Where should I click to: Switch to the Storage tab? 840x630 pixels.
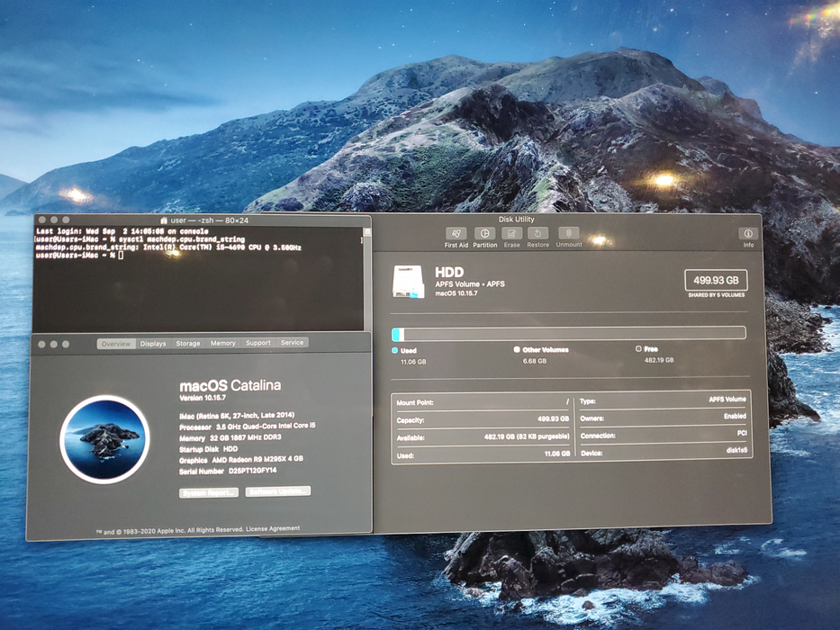(x=188, y=344)
